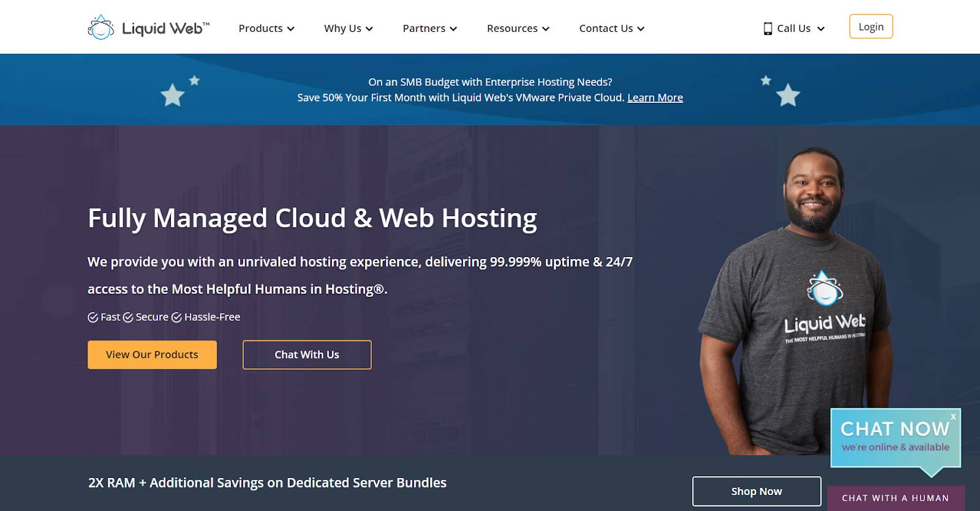Click the Liquid Web wordmark text
Viewport: 980px width, 511px height.
165,28
